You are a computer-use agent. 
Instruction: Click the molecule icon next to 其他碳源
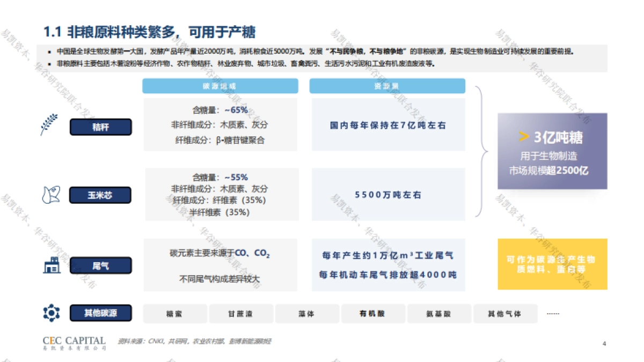51,313
